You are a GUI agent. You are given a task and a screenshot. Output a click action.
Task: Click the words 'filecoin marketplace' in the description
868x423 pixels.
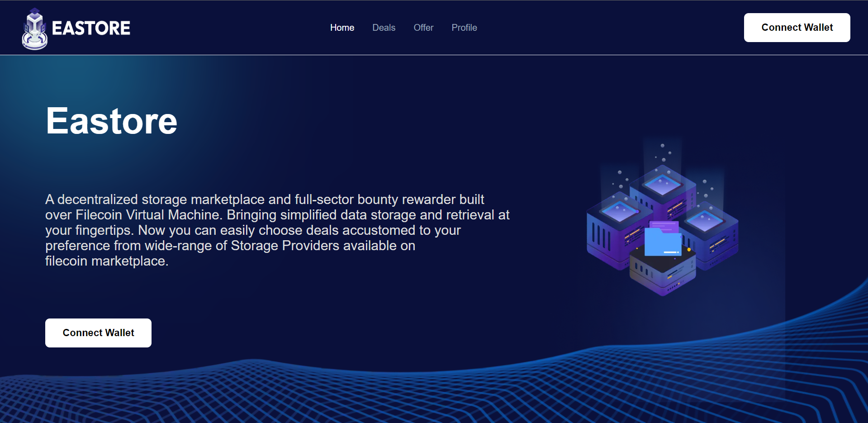(x=106, y=261)
